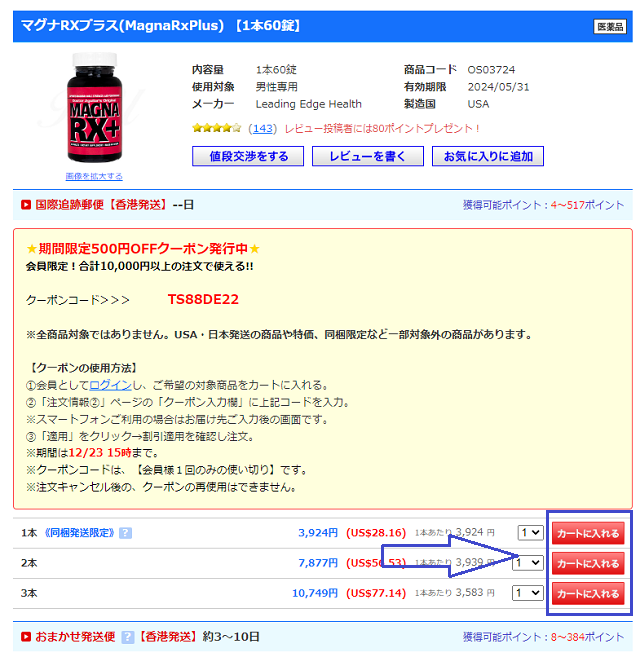Click the レビュー投稿者には80ポイントプレゼント text

(382, 128)
